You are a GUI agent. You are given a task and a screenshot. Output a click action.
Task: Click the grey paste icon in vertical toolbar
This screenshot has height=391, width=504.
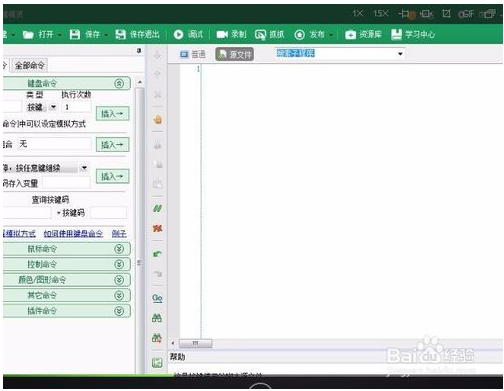pos(157,184)
